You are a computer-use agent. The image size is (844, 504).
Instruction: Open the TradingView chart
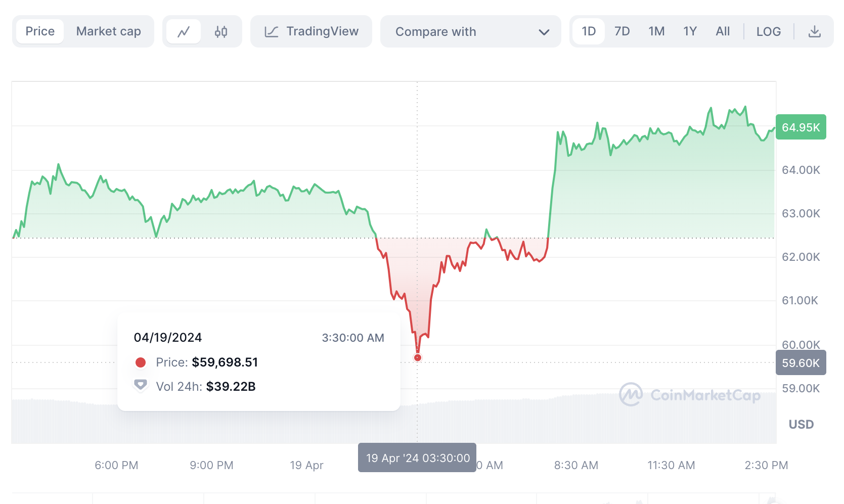point(311,31)
